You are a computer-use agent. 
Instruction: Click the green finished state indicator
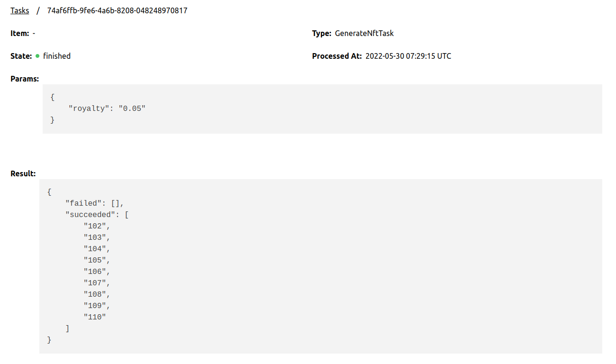pyautogui.click(x=37, y=56)
